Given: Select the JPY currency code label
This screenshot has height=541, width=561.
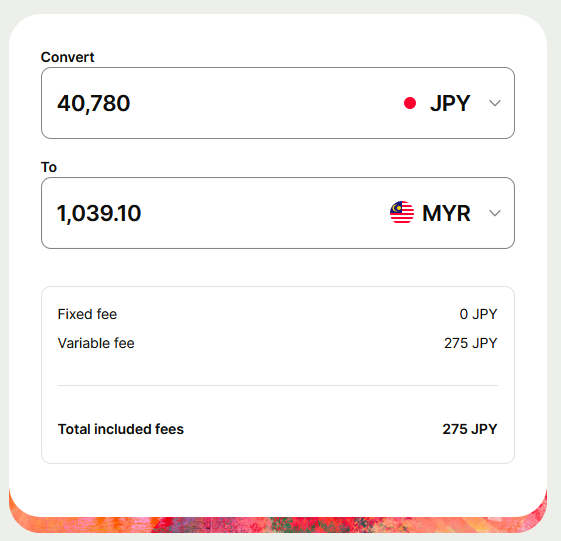Looking at the screenshot, I should [x=450, y=103].
